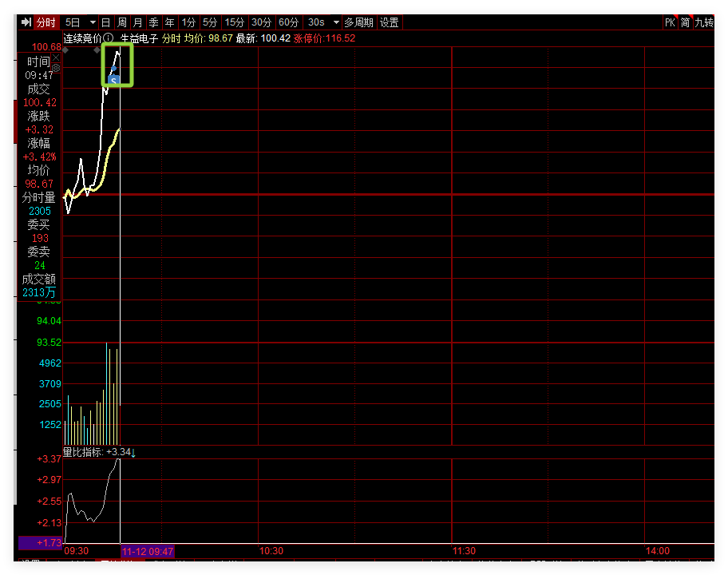Viewport: 728px width, 575px height.
Task: Click the 涨跌 +3.32 value in panel
Action: [x=39, y=129]
